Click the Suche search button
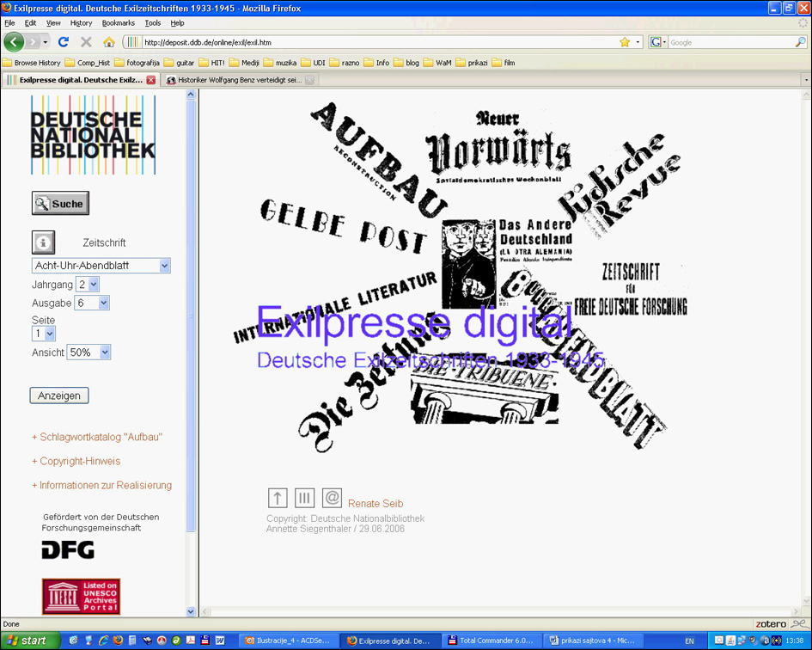 (x=60, y=204)
